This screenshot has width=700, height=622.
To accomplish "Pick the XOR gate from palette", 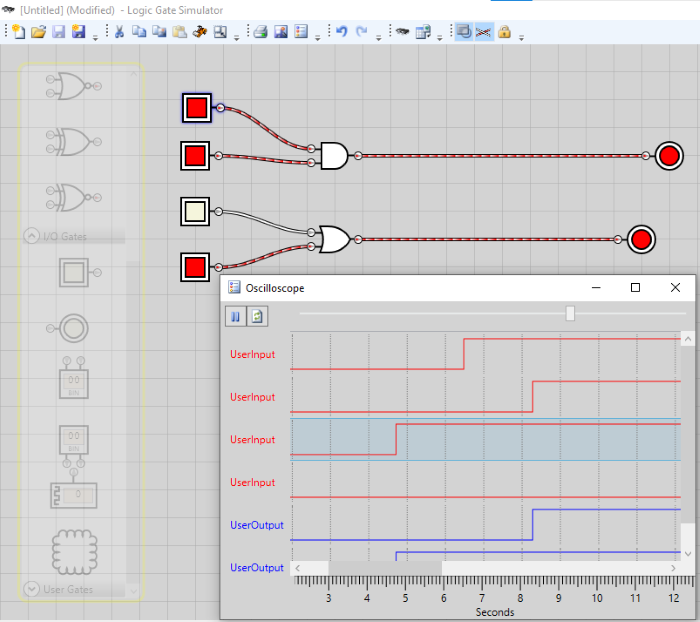I will 74,142.
